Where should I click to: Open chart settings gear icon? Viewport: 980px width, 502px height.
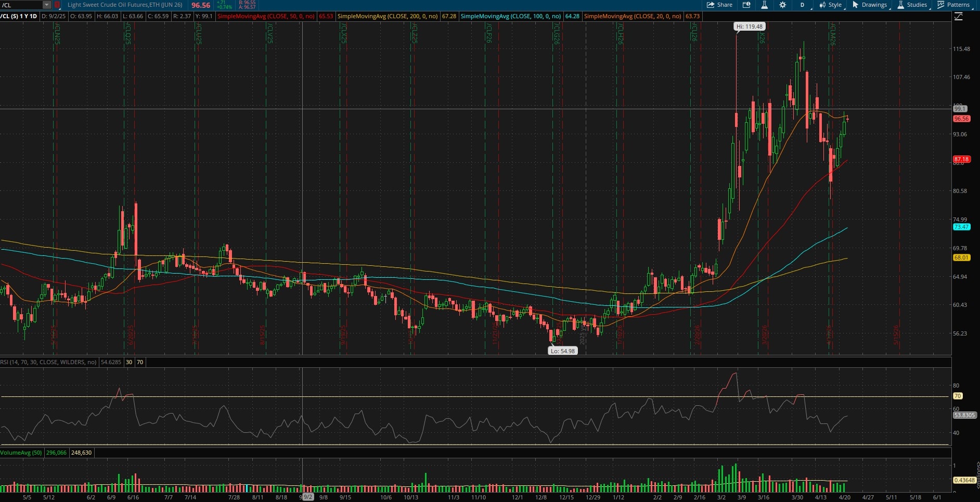[x=782, y=5]
